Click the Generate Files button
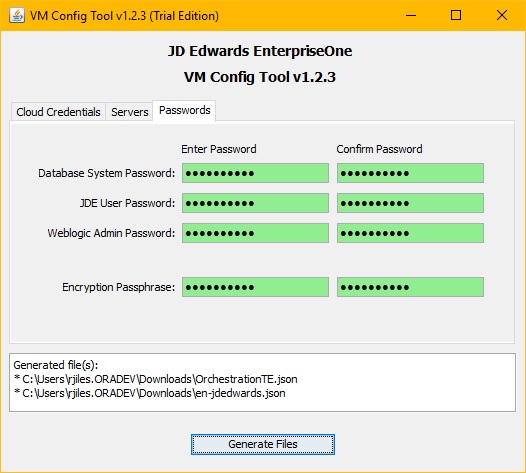Screen dimensions: 526x473 [x=263, y=444]
